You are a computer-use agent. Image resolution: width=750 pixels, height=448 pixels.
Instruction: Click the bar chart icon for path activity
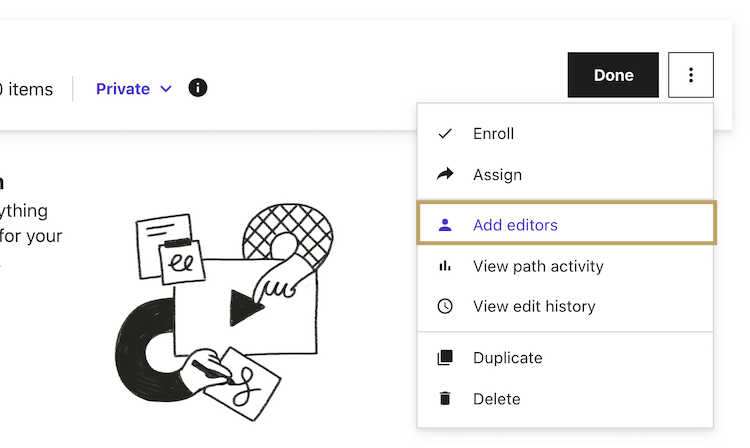pos(445,266)
